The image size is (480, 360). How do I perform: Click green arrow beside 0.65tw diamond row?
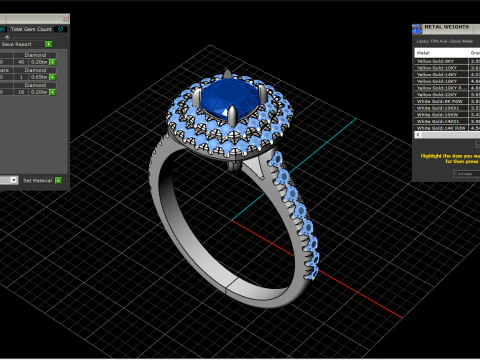point(53,77)
